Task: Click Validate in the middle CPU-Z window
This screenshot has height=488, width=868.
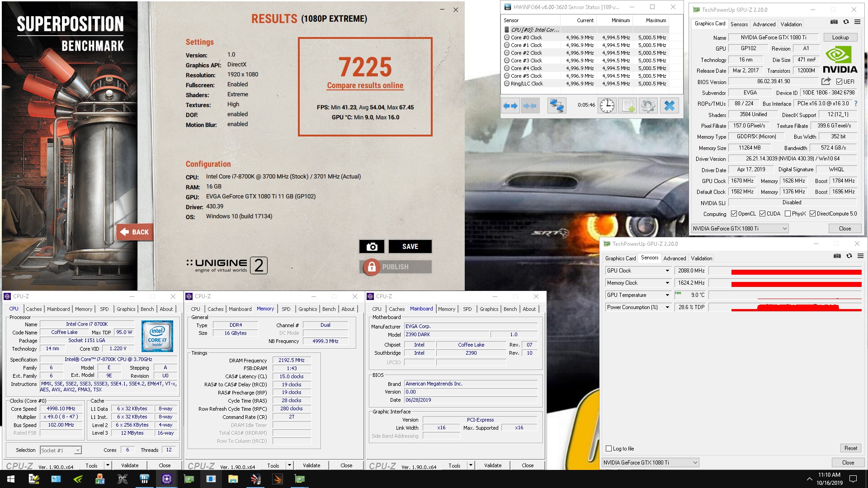Action: point(311,465)
